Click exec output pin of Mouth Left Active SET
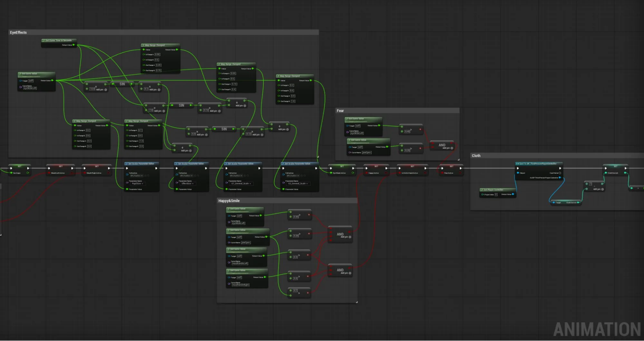The width and height of the screenshot is (644, 341). [72, 168]
